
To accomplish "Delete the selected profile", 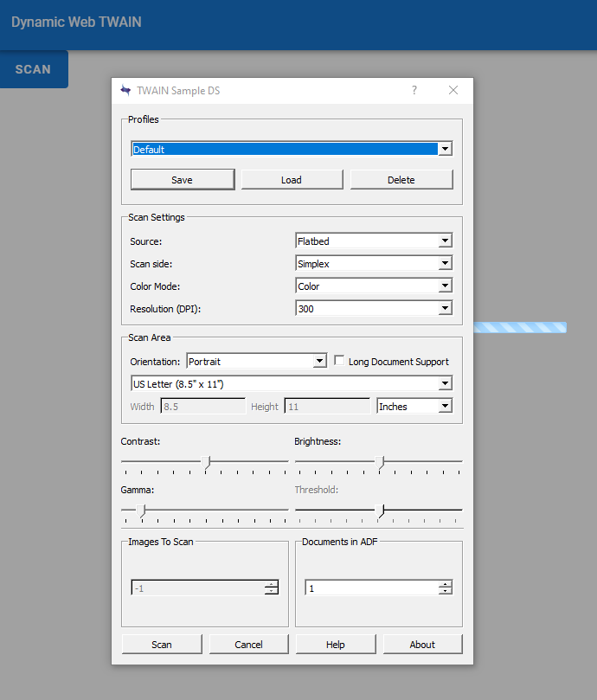I will (x=401, y=180).
